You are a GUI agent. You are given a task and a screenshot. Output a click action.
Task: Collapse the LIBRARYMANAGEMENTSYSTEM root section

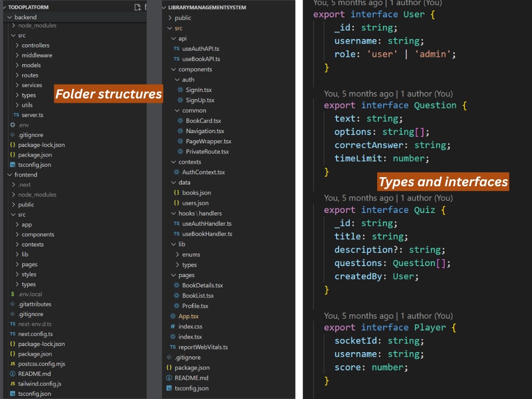[164, 7]
